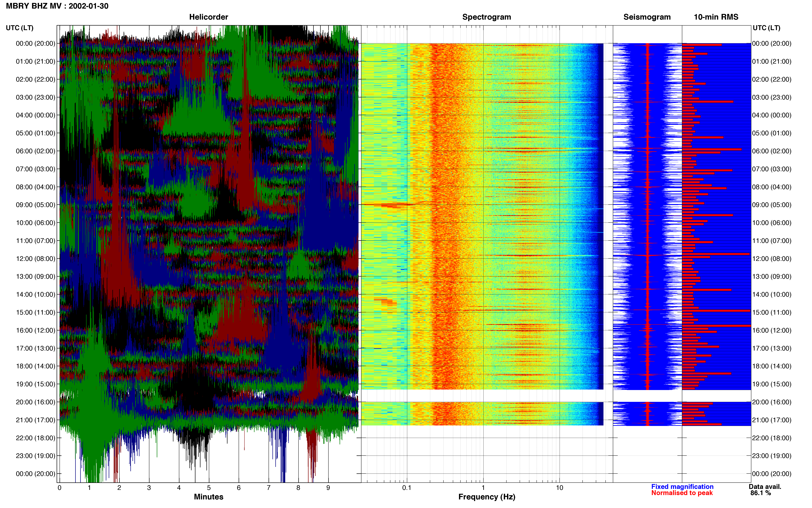812x508 pixels.
Task: Select the Seismogram panel heading
Action: [647, 17]
